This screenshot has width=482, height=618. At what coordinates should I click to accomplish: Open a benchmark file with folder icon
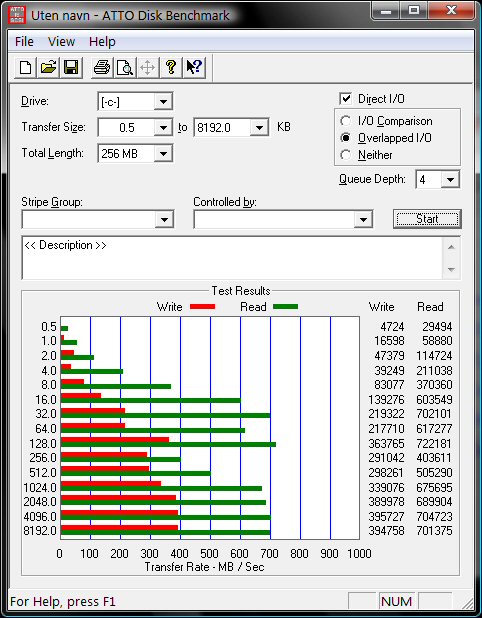click(48, 67)
